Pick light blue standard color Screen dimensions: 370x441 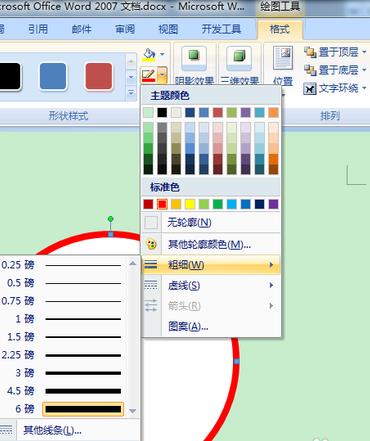pyautogui.click(x=232, y=204)
